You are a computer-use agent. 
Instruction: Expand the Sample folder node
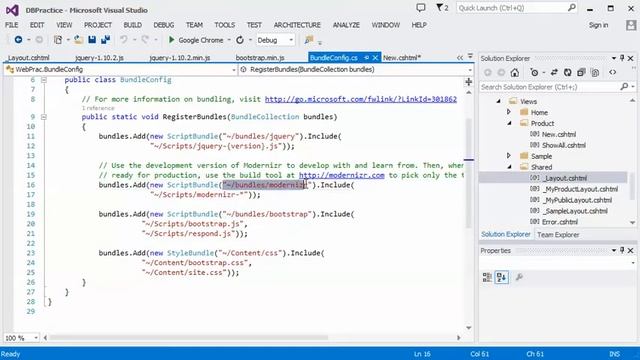(x=509, y=156)
